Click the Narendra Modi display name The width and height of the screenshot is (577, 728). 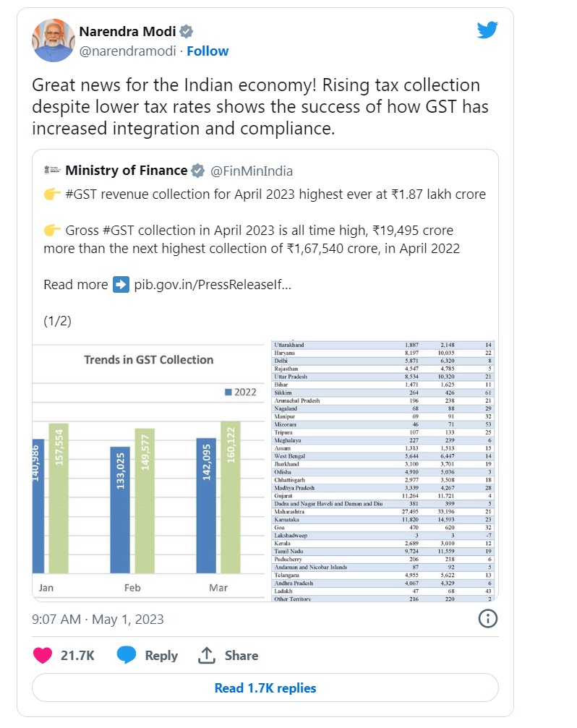tap(127, 32)
